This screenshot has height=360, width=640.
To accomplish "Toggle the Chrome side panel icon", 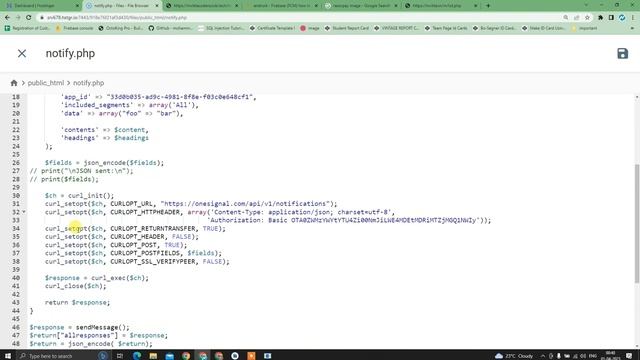I will (x=611, y=18).
